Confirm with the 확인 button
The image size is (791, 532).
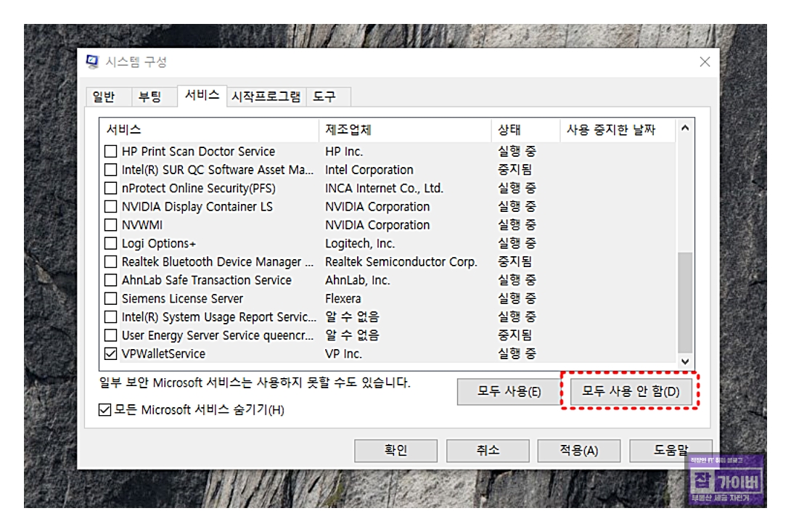coord(395,450)
